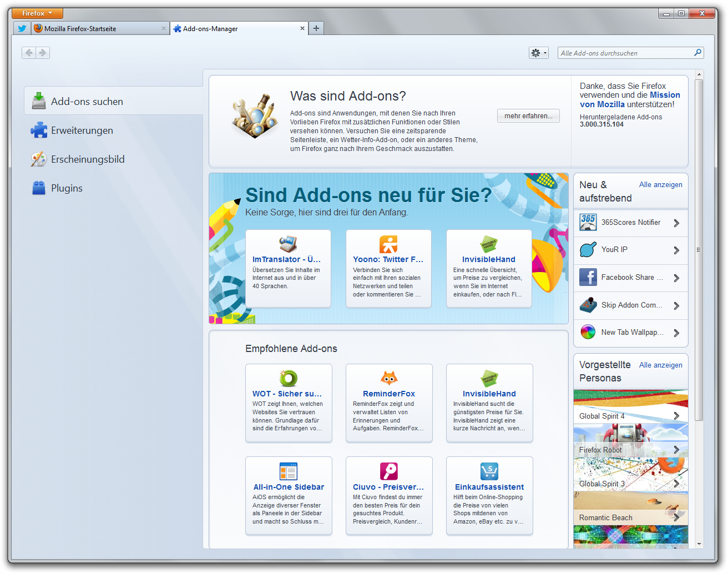The image size is (728, 573).
Task: Click the ReminderFox fox icon
Action: 389,378
